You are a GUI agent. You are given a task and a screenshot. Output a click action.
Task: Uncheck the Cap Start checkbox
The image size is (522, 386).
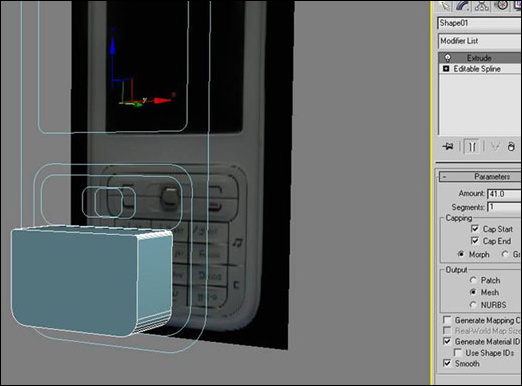(475, 229)
